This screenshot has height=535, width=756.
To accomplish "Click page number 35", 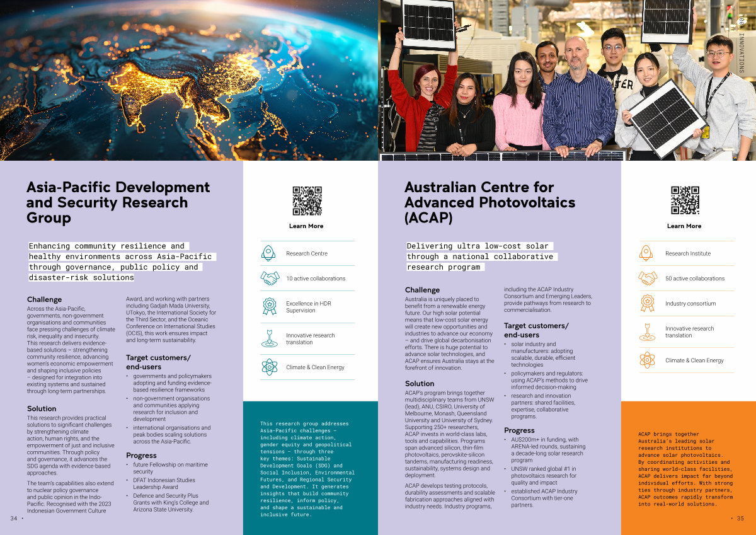I will point(739,519).
